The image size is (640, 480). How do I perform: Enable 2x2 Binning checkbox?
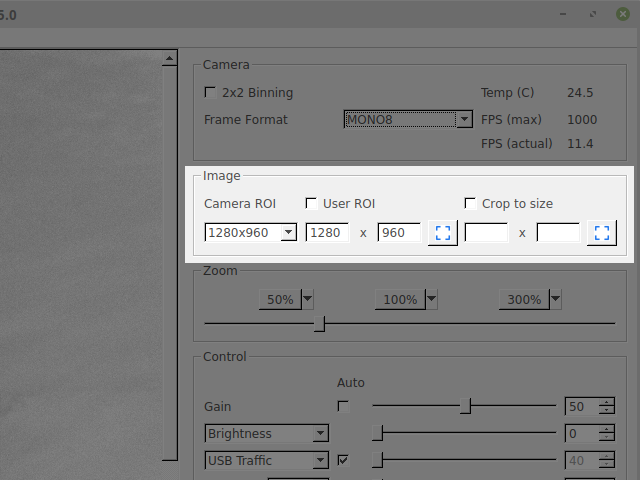(x=210, y=93)
